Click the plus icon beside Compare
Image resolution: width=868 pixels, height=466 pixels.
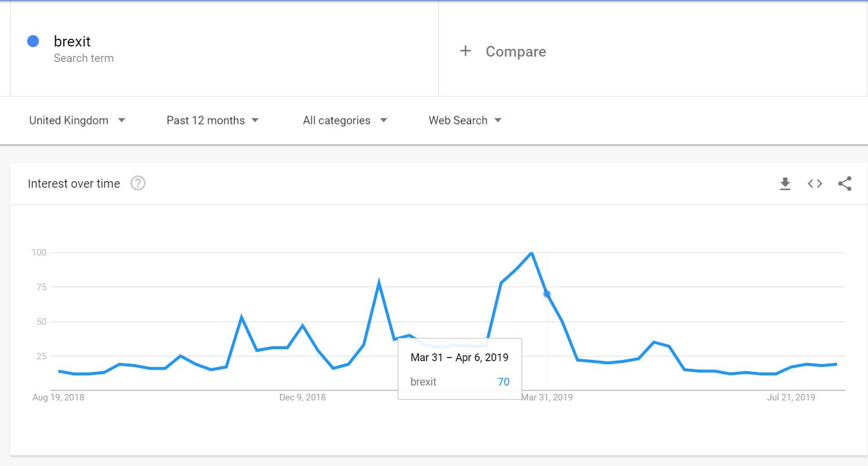tap(466, 51)
